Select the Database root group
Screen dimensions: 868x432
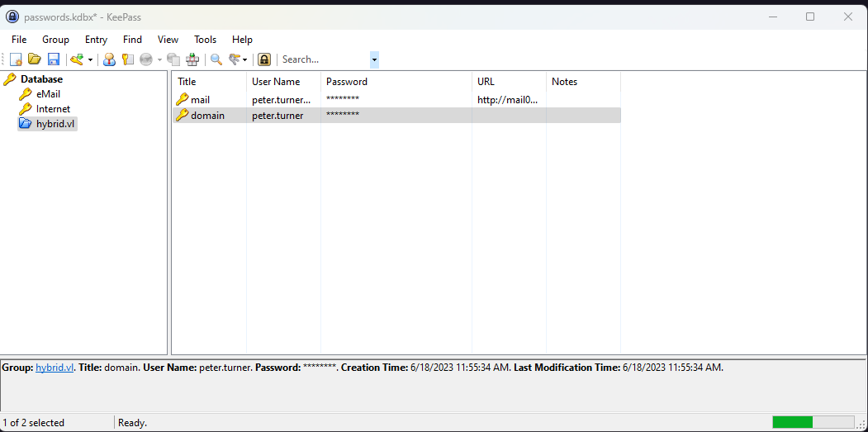click(x=41, y=79)
